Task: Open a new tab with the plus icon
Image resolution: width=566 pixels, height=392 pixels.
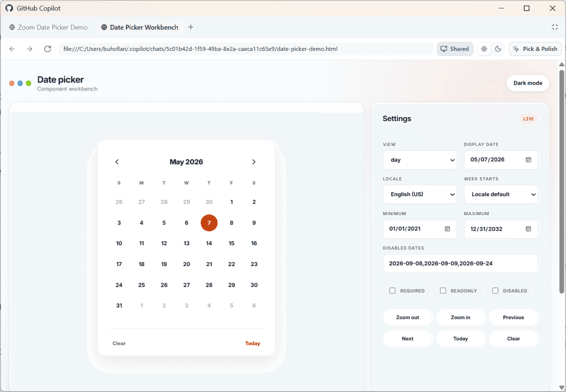Action: (x=191, y=27)
